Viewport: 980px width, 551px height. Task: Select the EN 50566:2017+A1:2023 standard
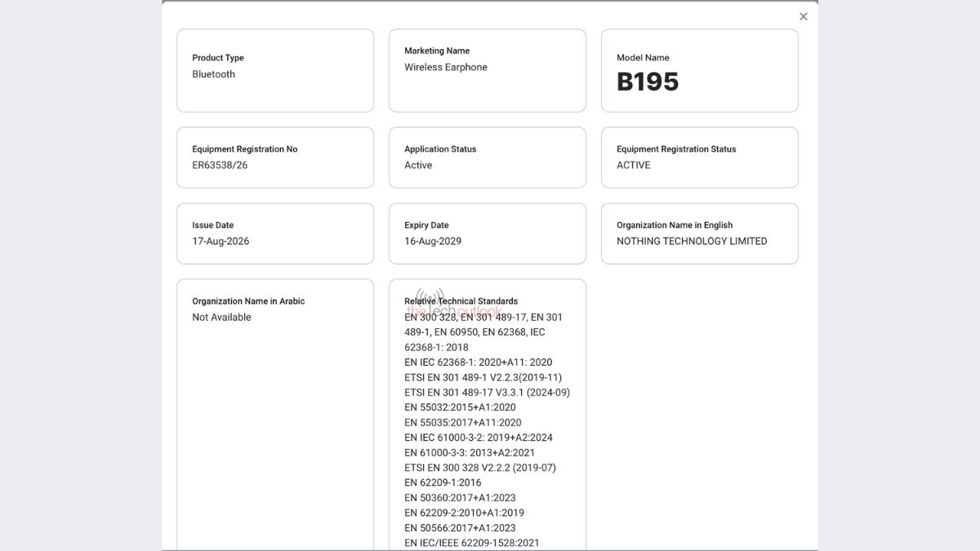click(460, 528)
